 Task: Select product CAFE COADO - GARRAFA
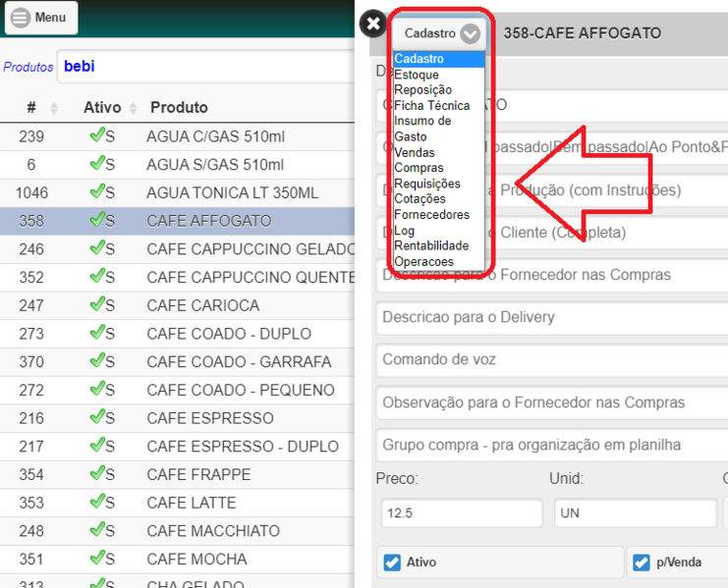(239, 362)
